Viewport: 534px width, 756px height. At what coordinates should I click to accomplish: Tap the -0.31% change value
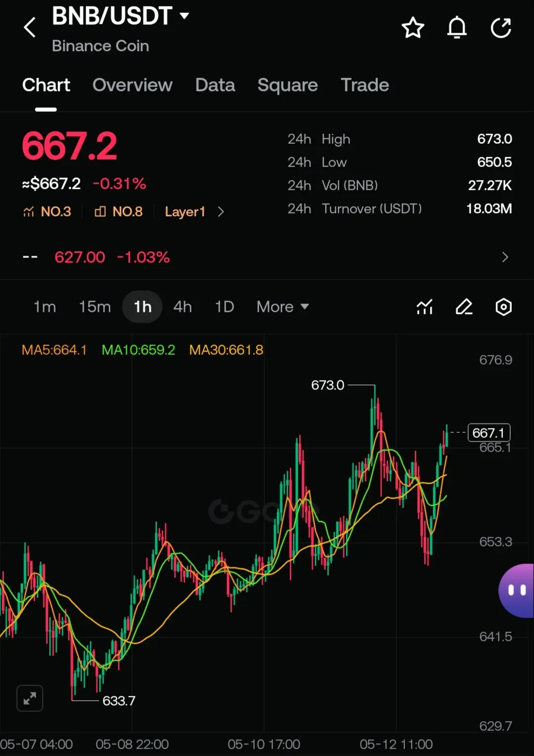click(120, 184)
